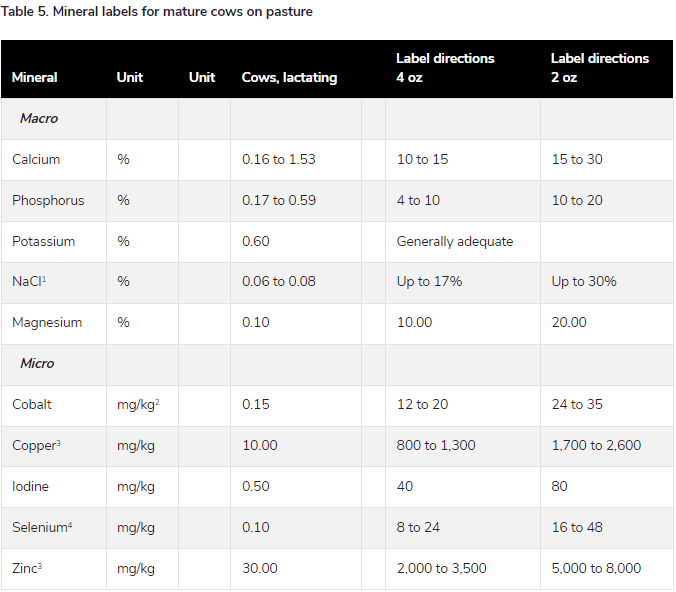676x592 pixels.
Task: Click the Selenium row name cell
Action: tap(42, 528)
